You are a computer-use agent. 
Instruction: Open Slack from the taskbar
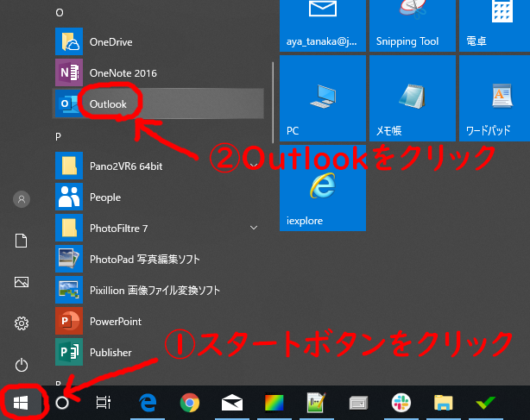click(x=401, y=403)
